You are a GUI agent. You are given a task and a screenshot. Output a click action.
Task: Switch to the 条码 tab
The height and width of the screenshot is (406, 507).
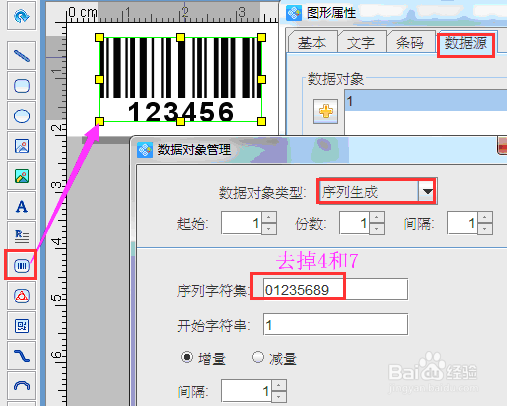pos(410,43)
